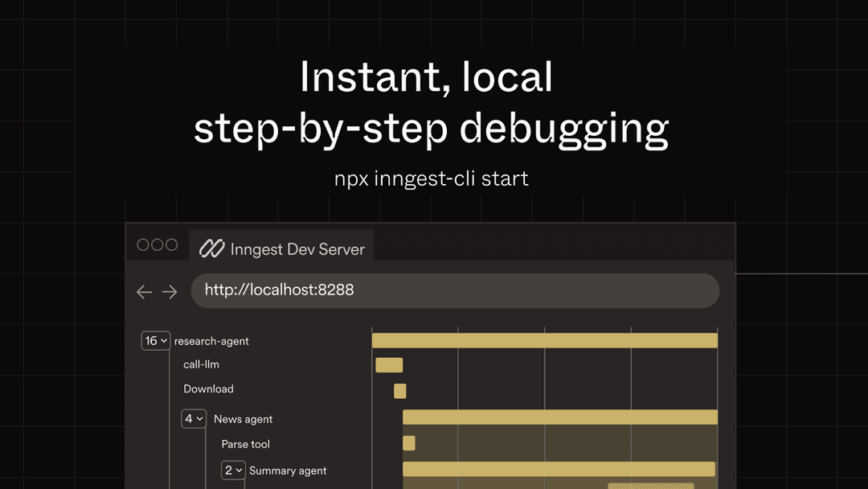
Task: Click the first window control circle
Action: 143,244
